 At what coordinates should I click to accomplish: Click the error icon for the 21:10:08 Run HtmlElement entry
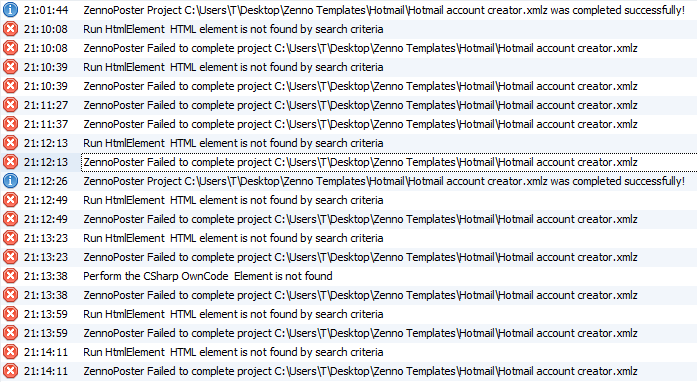(x=10, y=29)
